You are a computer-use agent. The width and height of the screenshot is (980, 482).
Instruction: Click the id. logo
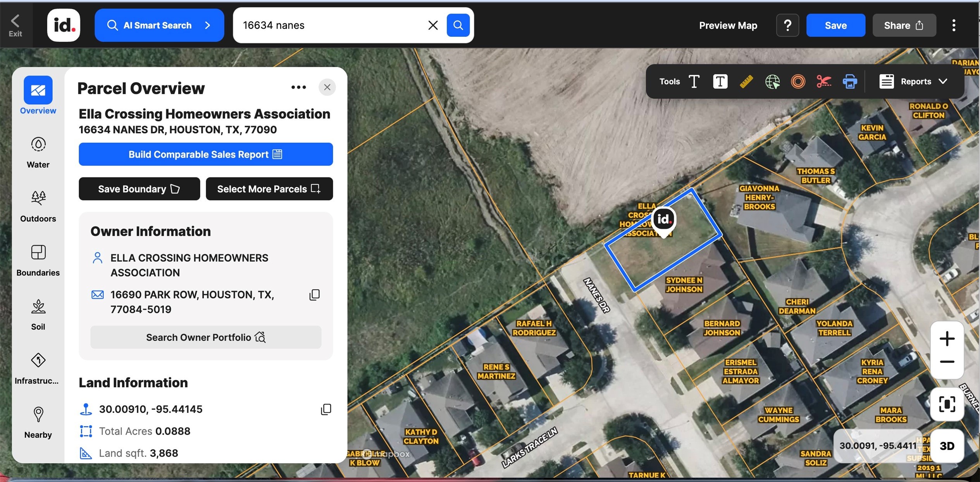tap(64, 25)
